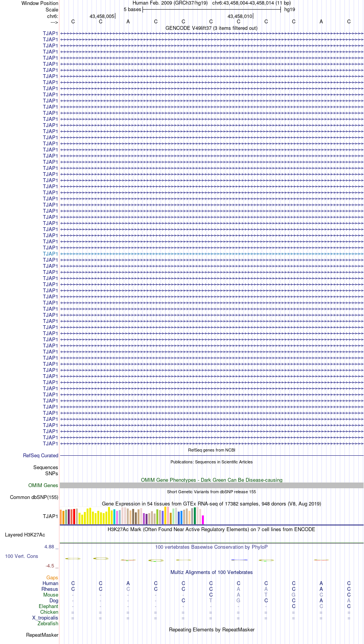Click the Layered H3K27Ac label
Screen dimensions: 364x644
(25, 535)
